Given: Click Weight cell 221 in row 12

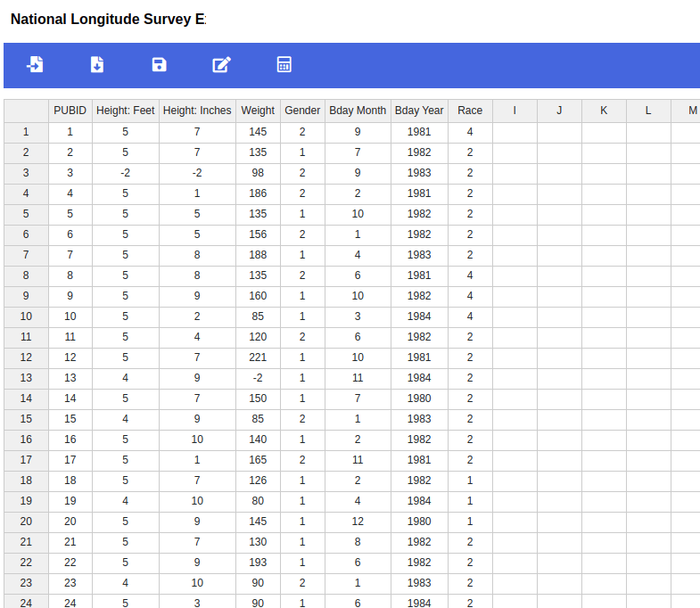Looking at the screenshot, I should (258, 358).
